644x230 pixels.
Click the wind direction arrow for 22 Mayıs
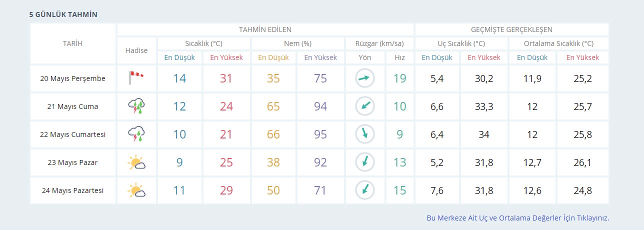[x=365, y=134]
